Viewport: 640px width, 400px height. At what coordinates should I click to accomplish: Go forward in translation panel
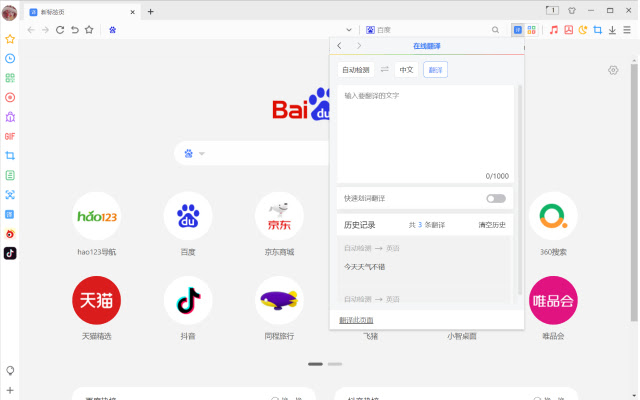(x=359, y=46)
